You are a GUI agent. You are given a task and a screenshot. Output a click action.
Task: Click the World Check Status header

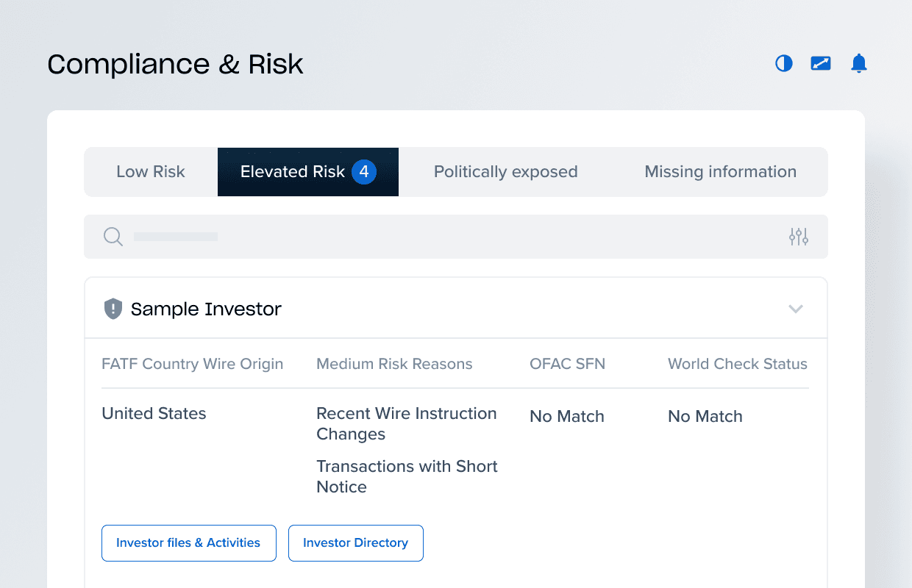tap(737, 364)
